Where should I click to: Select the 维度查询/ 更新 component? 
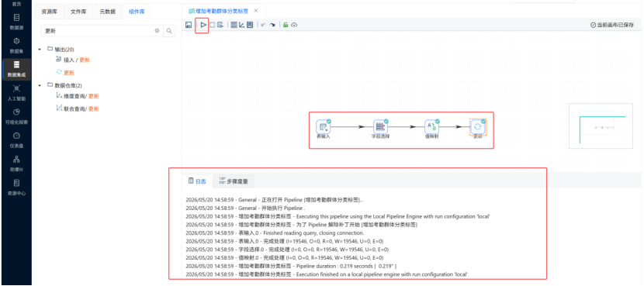pos(78,96)
